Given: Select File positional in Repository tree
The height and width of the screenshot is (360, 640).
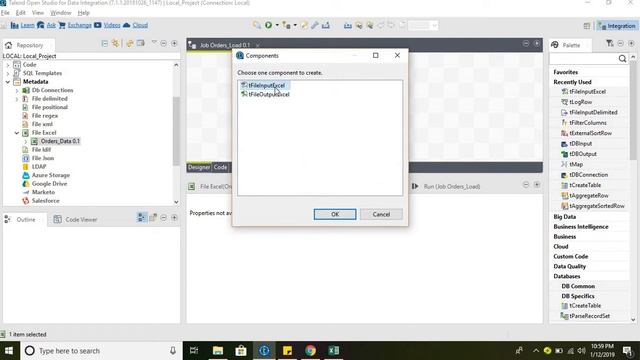Looking at the screenshot, I should (x=50, y=107).
